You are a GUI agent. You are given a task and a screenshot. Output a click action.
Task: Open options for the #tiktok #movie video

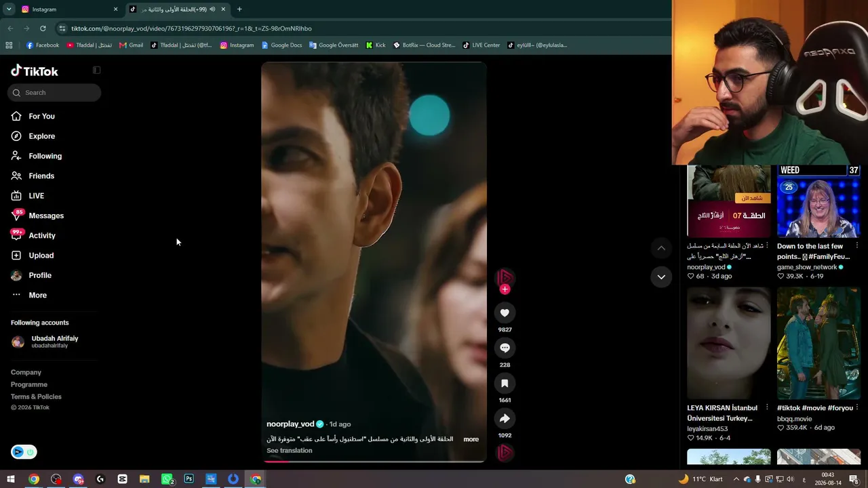pos(856,408)
